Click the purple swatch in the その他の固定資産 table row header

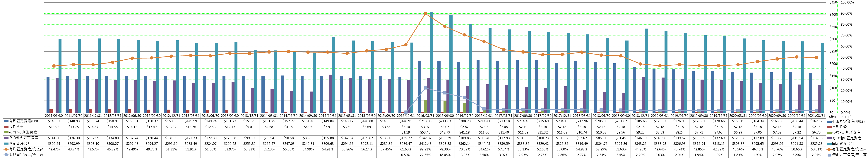(6, 138)
